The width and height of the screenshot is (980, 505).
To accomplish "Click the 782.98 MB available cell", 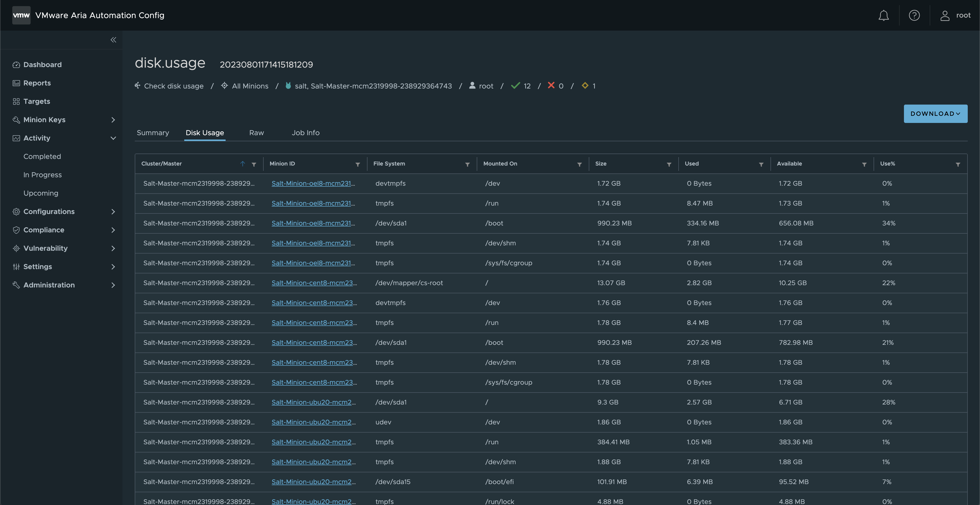I will pos(795,343).
